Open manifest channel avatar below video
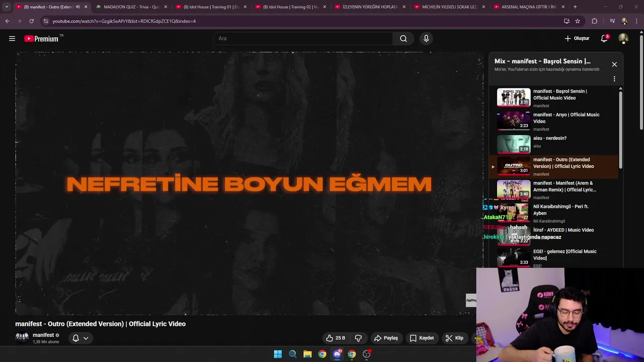Viewport: 644px width, 362px height. coord(22,337)
